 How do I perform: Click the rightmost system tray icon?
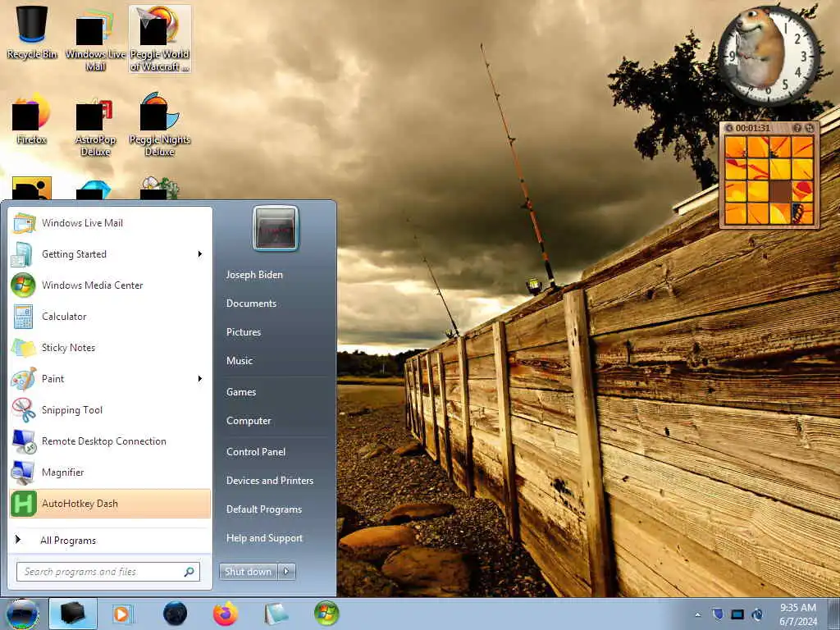coord(757,614)
